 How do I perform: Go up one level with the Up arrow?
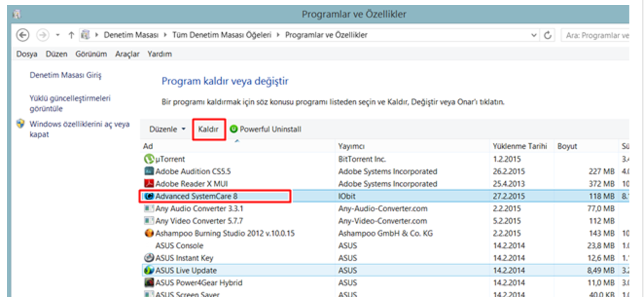click(71, 35)
